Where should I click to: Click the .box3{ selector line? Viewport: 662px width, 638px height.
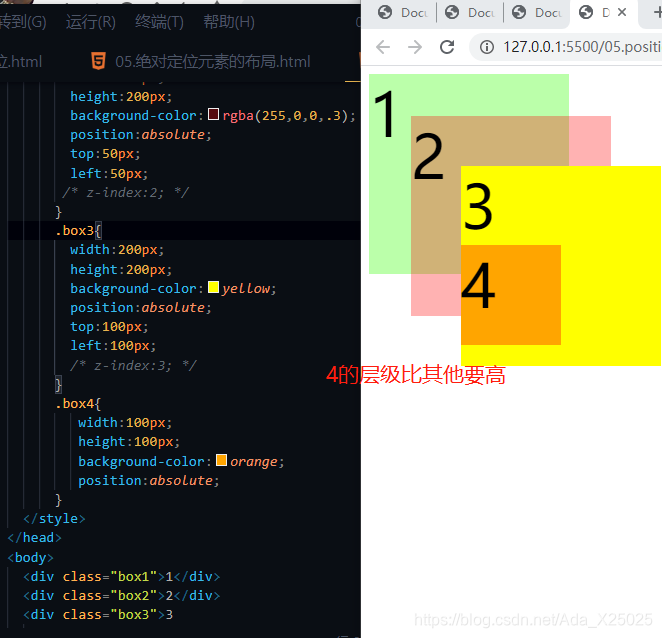pyautogui.click(x=79, y=231)
